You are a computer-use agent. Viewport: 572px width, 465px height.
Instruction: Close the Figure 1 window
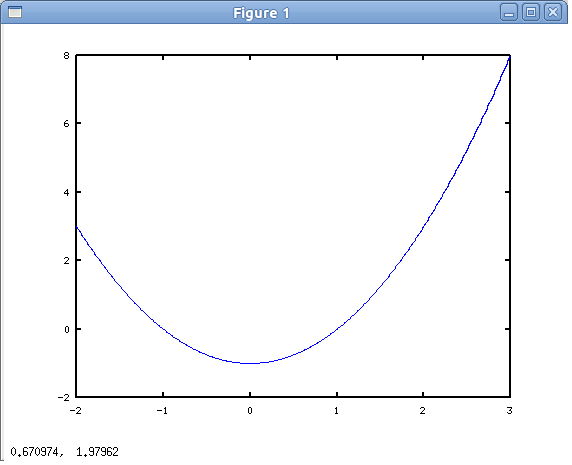(x=553, y=13)
